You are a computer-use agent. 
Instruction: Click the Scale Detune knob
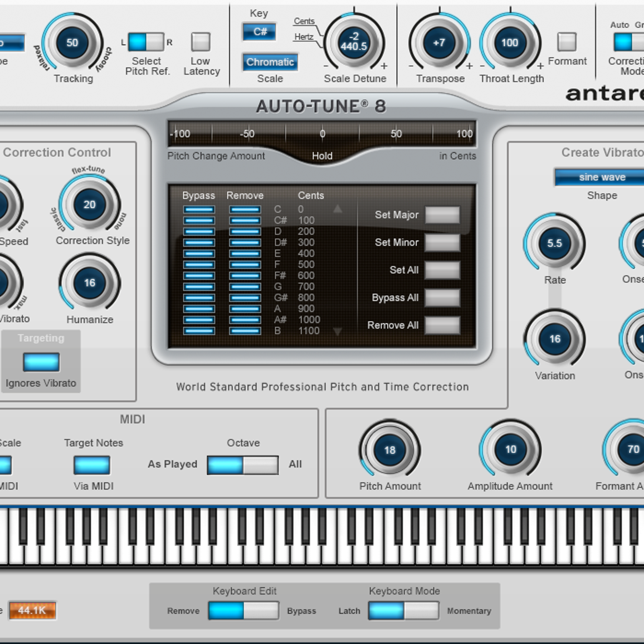click(x=354, y=42)
